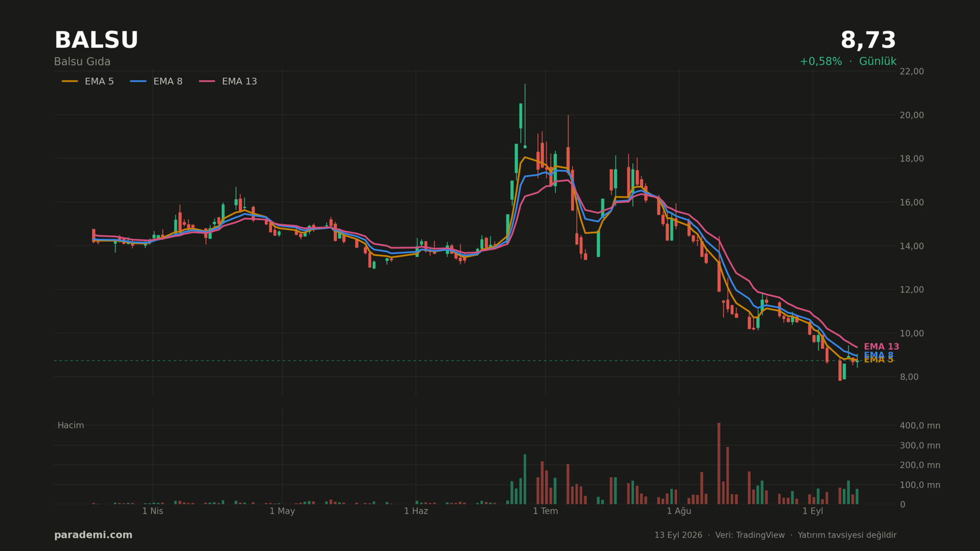The height and width of the screenshot is (551, 980).
Task: Click the 300,0 mn volume axis label
Action: click(x=919, y=446)
